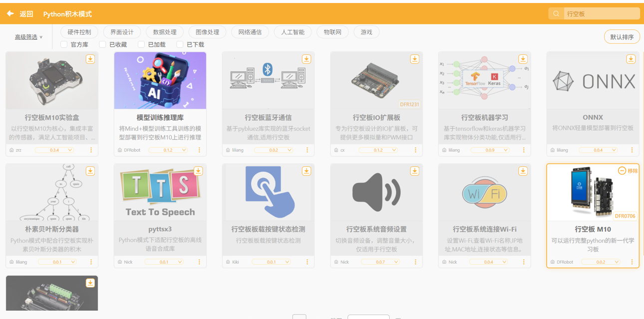Toggle the 已收藏 checkbox

click(x=102, y=44)
